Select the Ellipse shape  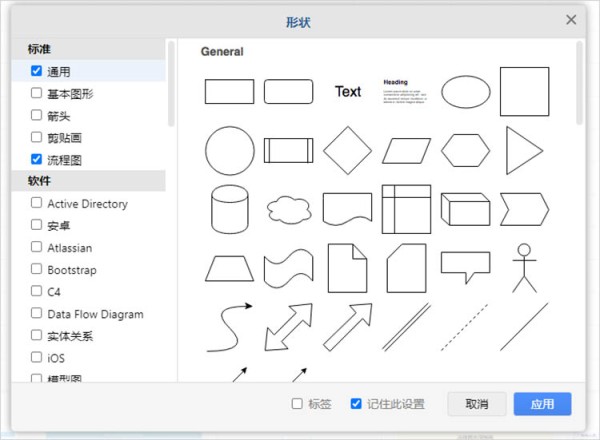466,92
